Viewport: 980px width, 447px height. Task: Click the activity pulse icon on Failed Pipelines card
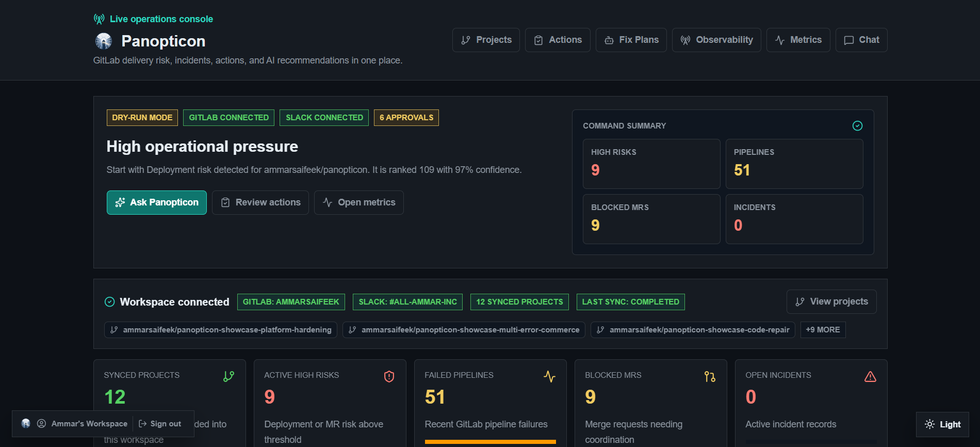coord(549,377)
